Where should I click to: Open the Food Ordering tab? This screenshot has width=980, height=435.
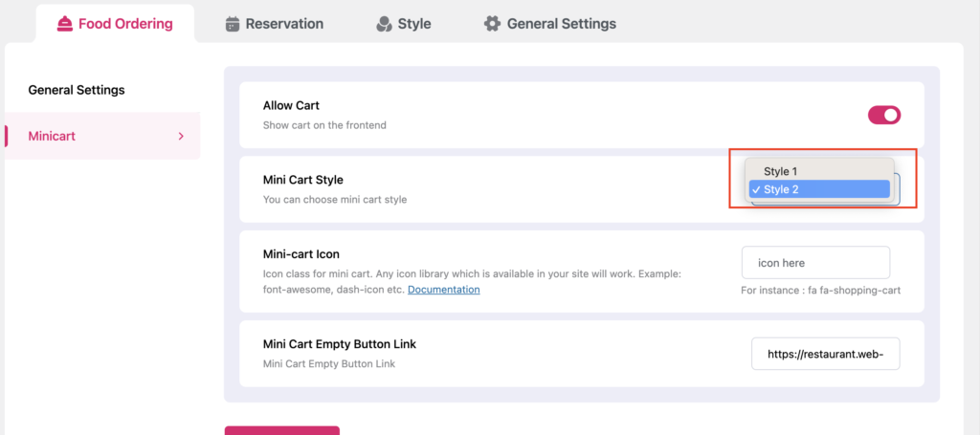(115, 23)
